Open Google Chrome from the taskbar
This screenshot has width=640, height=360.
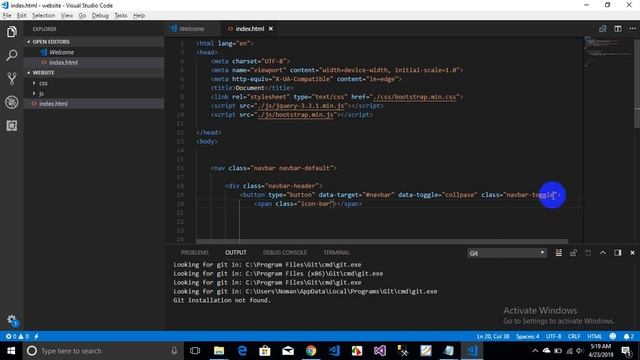click(x=311, y=351)
